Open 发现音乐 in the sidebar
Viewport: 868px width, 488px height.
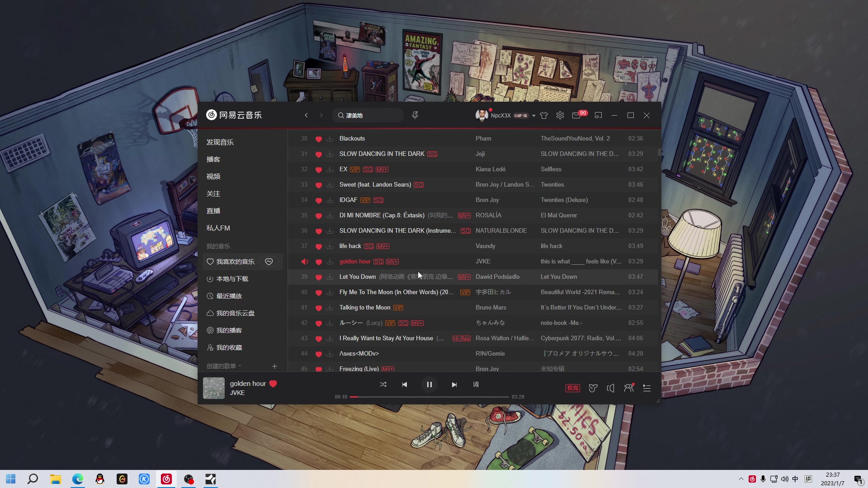[x=220, y=142]
